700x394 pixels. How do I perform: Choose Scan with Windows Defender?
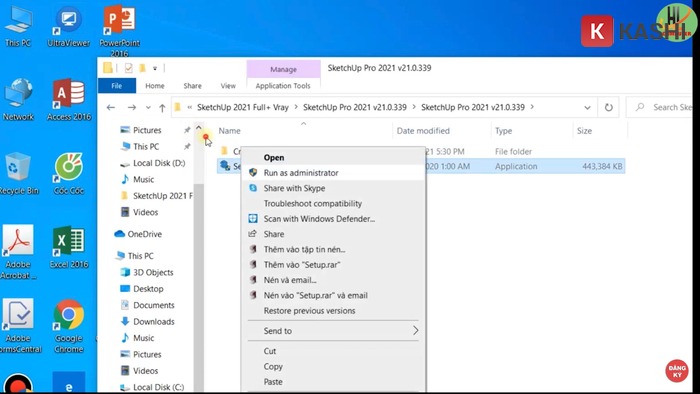tap(333, 219)
